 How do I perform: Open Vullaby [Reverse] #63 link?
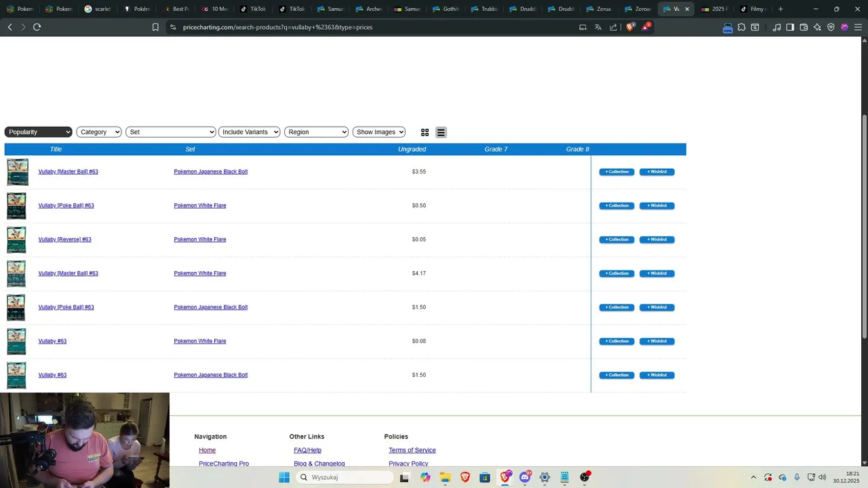point(64,239)
